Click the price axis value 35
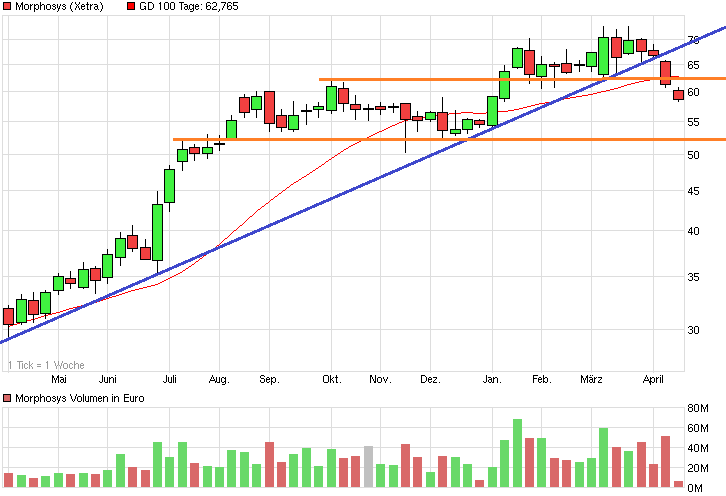The image size is (726, 496). 693,277
